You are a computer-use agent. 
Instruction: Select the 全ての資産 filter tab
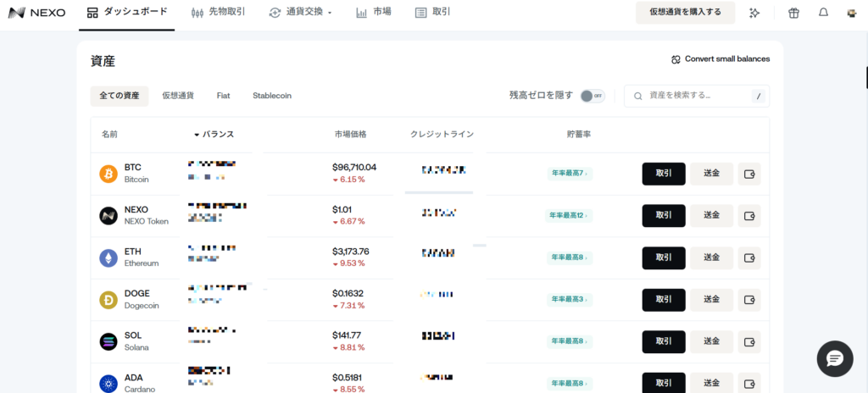point(120,96)
